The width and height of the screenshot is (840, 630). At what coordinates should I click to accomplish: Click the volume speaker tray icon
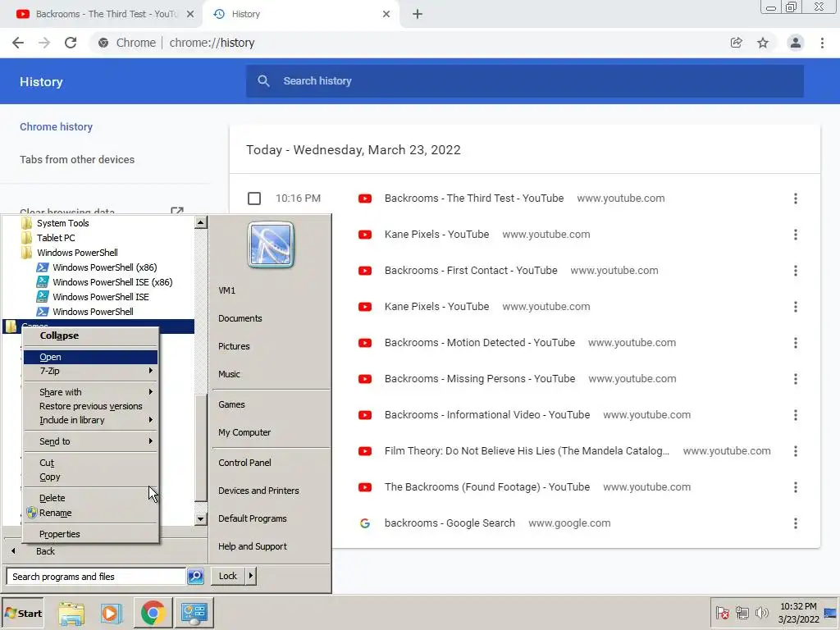[761, 613]
